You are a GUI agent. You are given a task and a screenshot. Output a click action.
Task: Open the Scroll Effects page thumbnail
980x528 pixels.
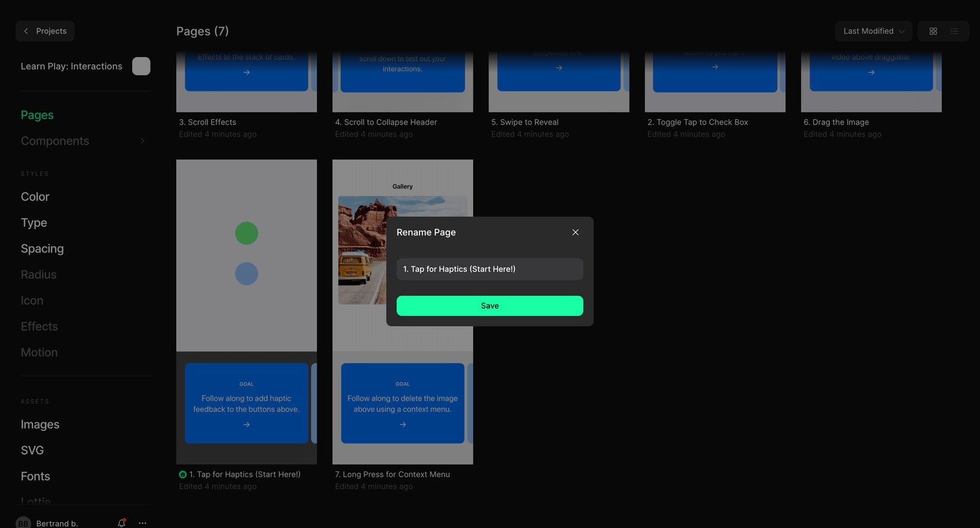(x=246, y=81)
